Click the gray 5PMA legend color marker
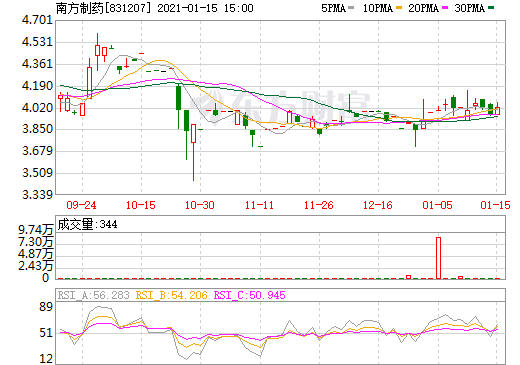Viewport: 520px width, 365px height. point(351,8)
